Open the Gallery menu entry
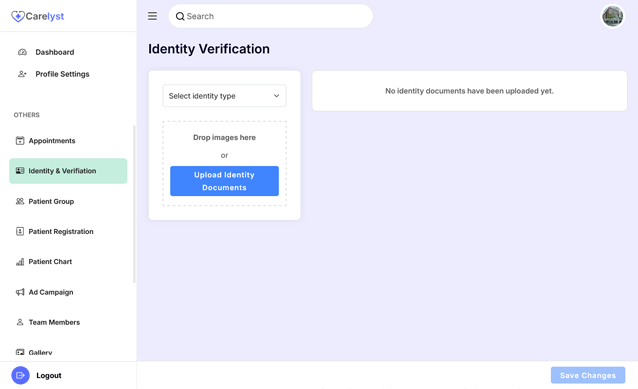The image size is (638, 389). tap(40, 352)
